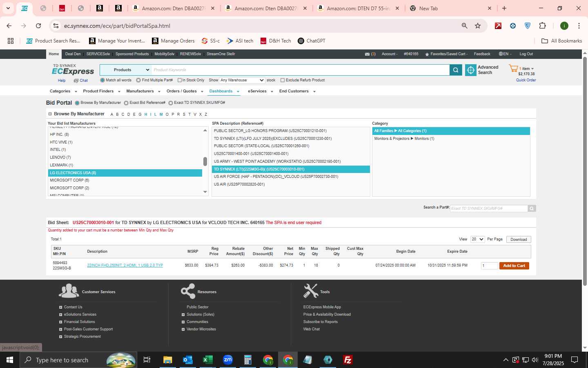Image resolution: width=588 pixels, height=368 pixels.
Task: Open the mail messages icon (3)
Action: click(367, 54)
